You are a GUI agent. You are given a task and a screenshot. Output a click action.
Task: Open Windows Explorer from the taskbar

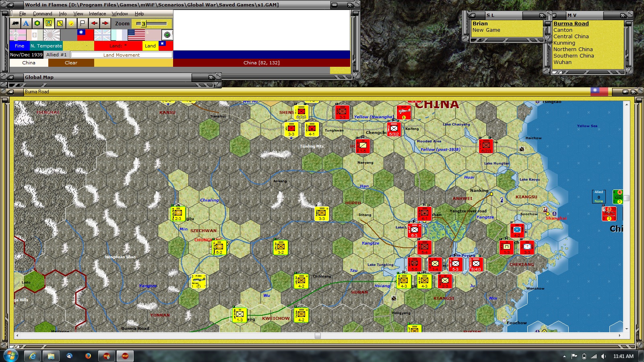[x=51, y=356]
